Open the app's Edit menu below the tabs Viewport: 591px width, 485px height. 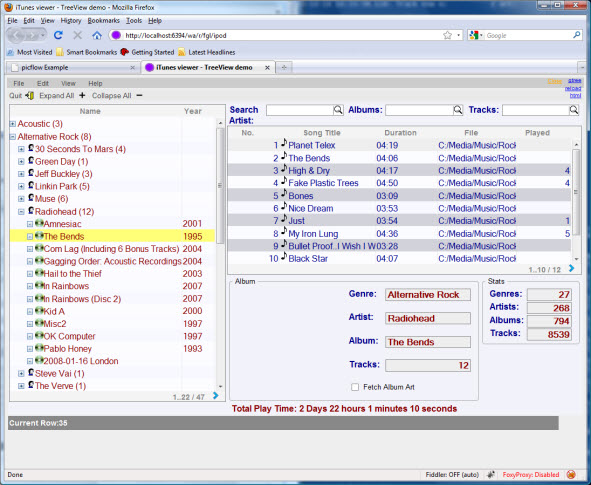pyautogui.click(x=43, y=83)
